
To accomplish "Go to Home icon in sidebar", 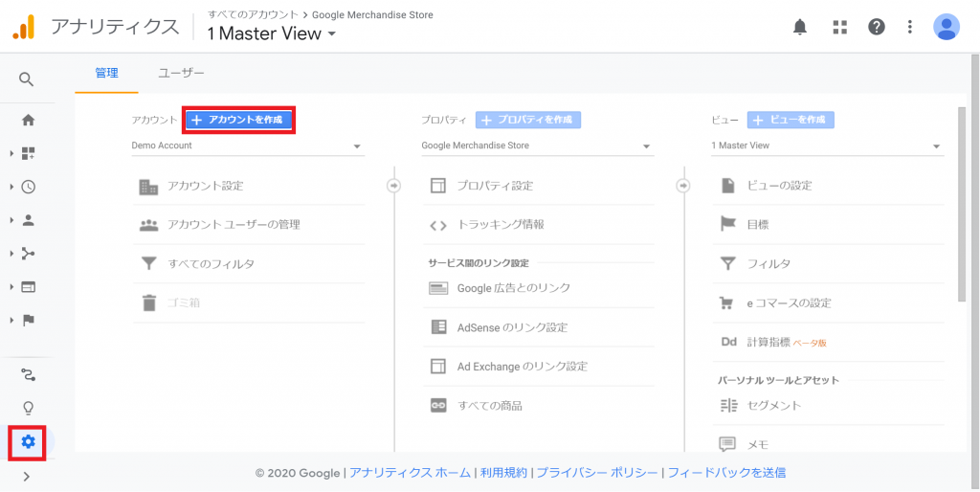I will 28,121.
